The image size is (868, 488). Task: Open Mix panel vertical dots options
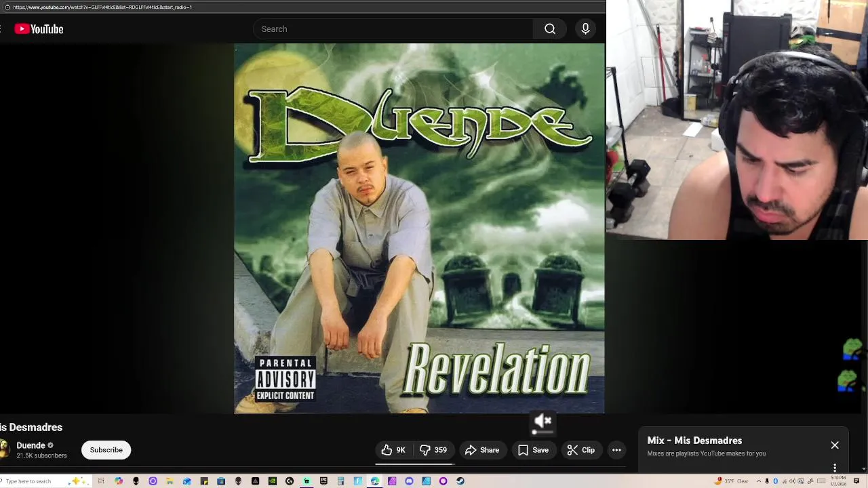coord(835,468)
